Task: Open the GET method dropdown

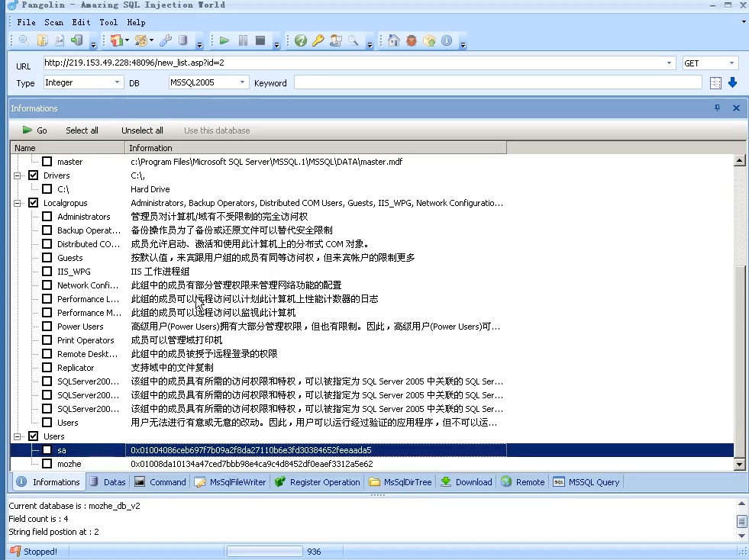Action: (731, 63)
